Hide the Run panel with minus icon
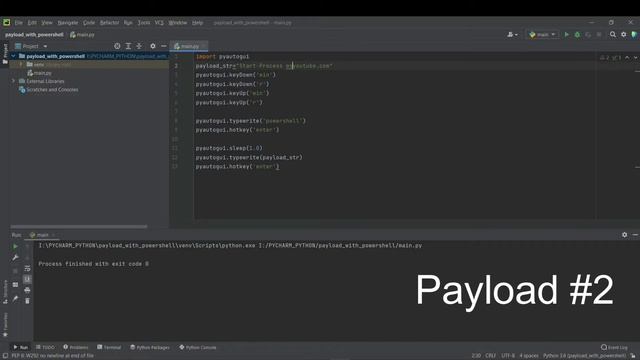 tap(635, 235)
